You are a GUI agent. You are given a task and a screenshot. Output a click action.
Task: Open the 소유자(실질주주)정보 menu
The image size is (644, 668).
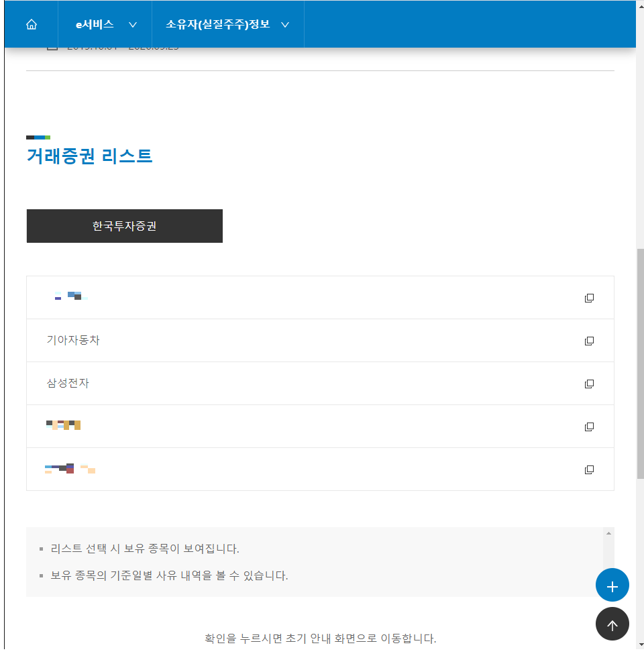point(218,24)
